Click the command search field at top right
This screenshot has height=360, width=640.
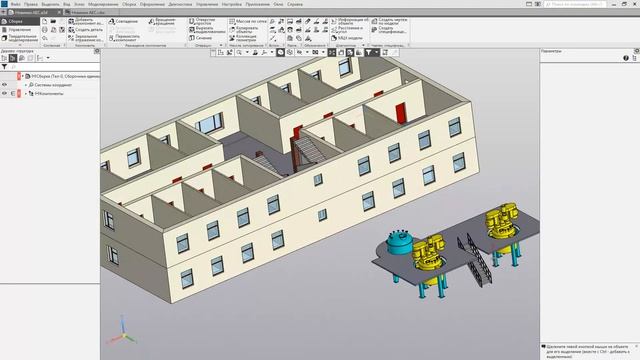(x=575, y=4)
